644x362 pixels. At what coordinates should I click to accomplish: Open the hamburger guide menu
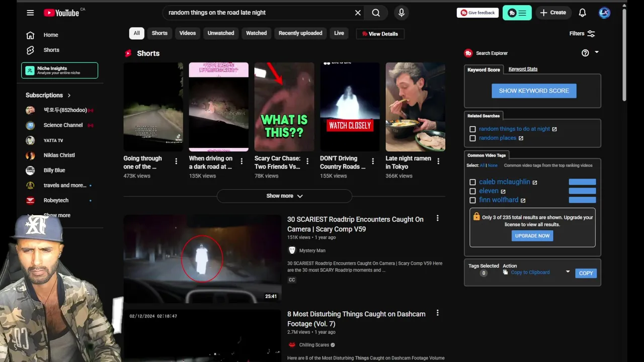[x=30, y=13]
